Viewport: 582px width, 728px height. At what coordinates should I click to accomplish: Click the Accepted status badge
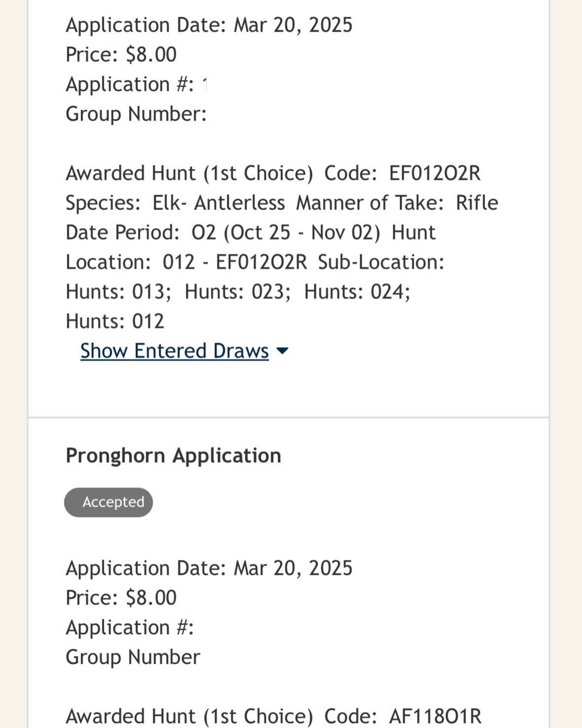[x=108, y=502]
